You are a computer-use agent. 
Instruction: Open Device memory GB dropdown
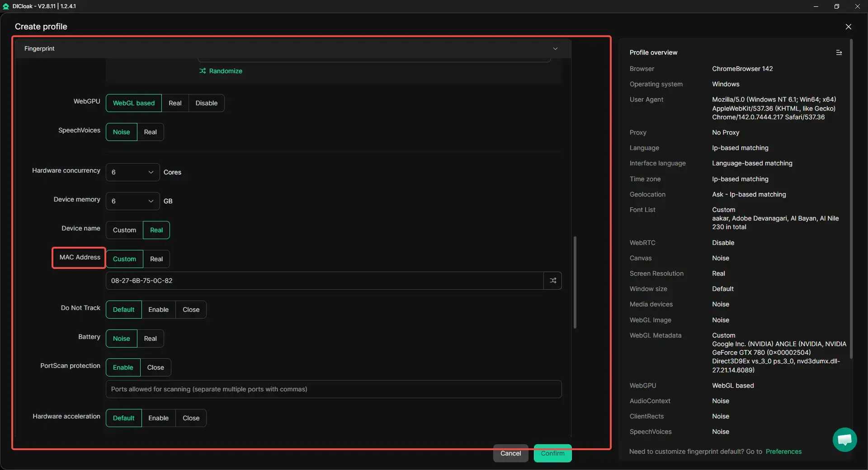click(132, 201)
